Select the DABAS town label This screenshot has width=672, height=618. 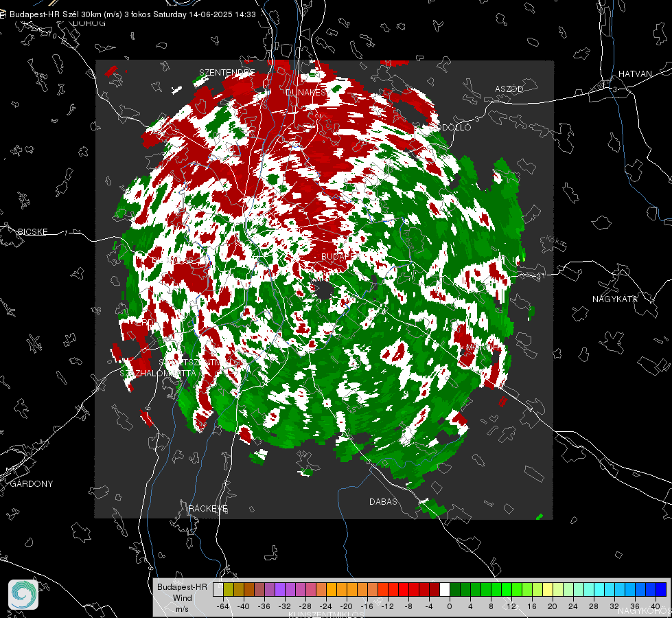[383, 502]
